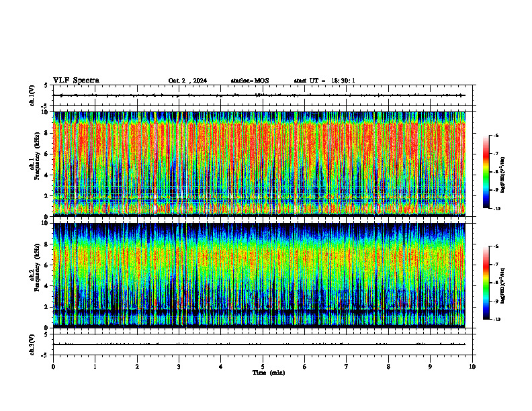
Task: Click the "-5" tick on ch.1(V) axis
Action: click(x=45, y=106)
